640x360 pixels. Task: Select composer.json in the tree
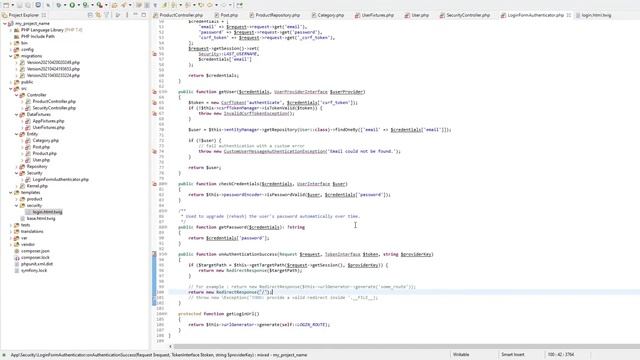pyautogui.click(x=35, y=251)
